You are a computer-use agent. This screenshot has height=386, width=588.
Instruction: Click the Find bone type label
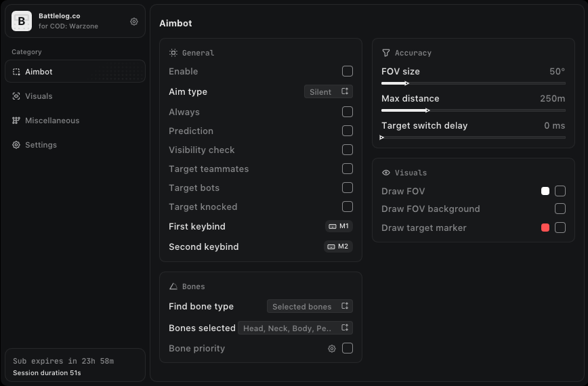(x=201, y=306)
